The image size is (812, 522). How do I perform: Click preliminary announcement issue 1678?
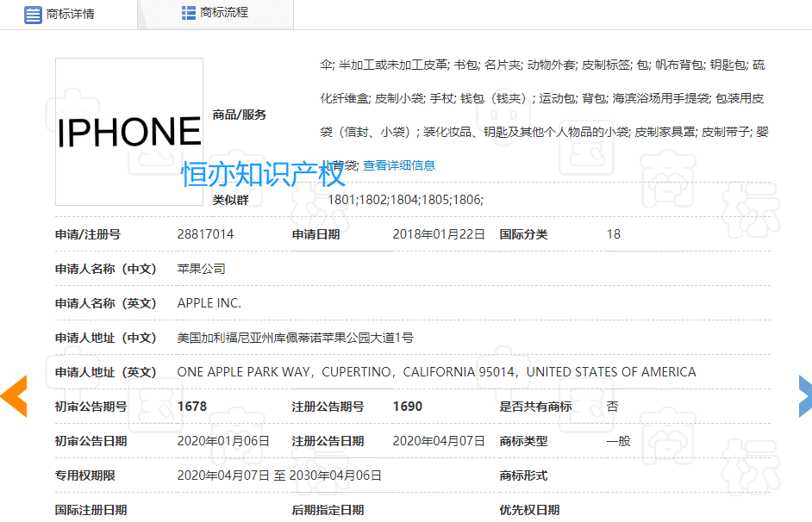pos(192,407)
